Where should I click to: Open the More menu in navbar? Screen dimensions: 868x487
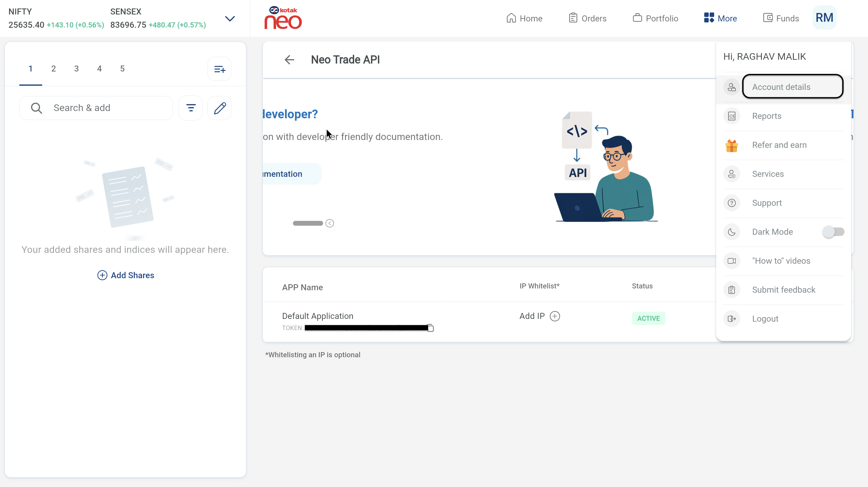click(720, 18)
